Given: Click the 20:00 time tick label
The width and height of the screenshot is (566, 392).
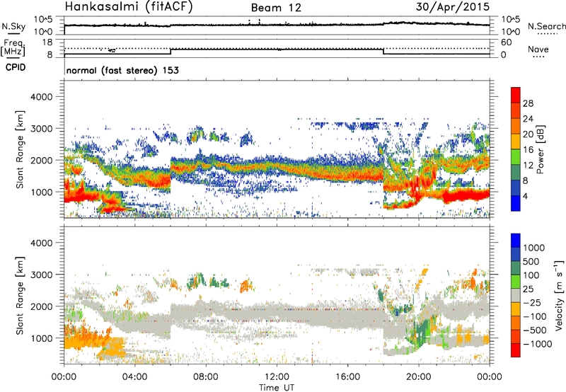Looking at the screenshot, I should (x=418, y=377).
